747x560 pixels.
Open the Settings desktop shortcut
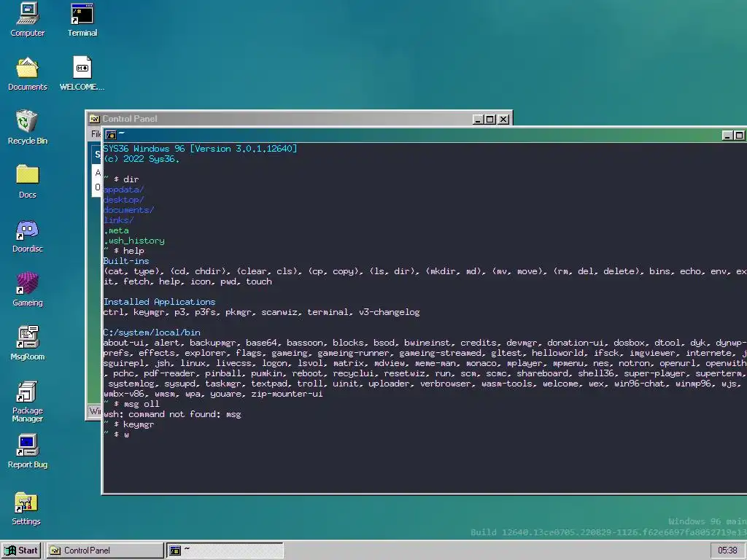pos(26,508)
